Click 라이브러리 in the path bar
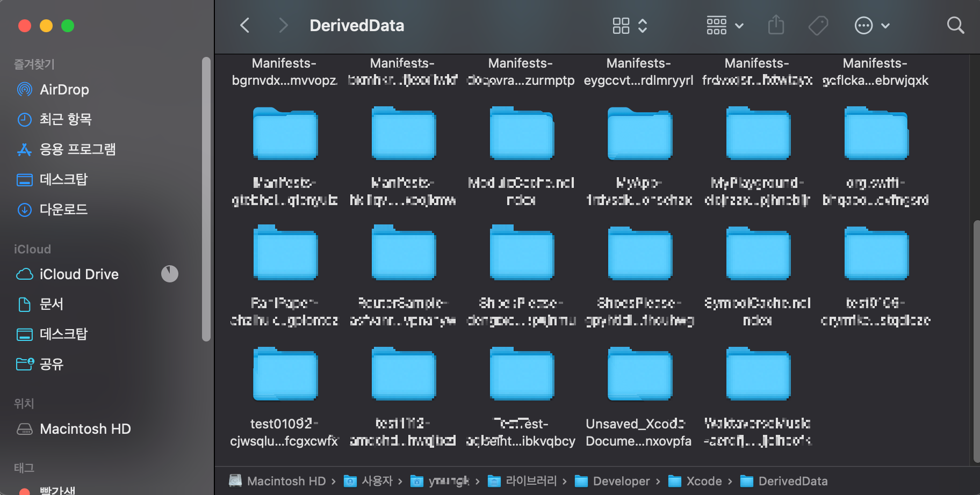This screenshot has height=495, width=980. click(522, 481)
